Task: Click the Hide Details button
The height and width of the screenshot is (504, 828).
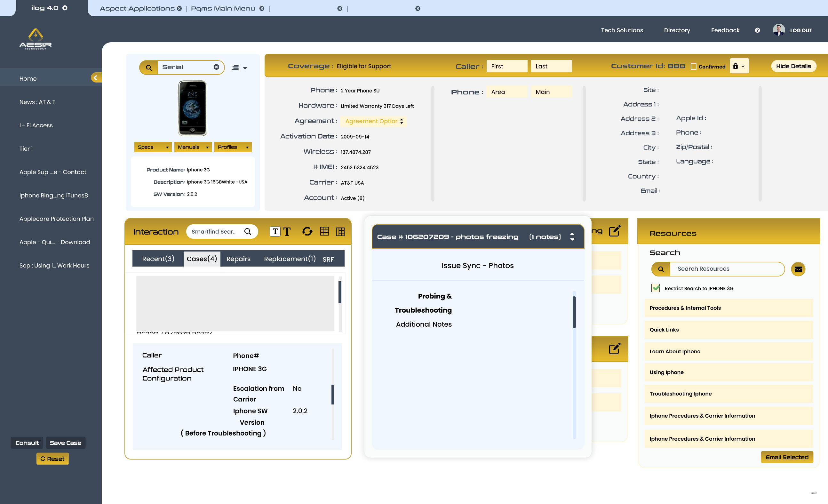Action: coord(793,66)
